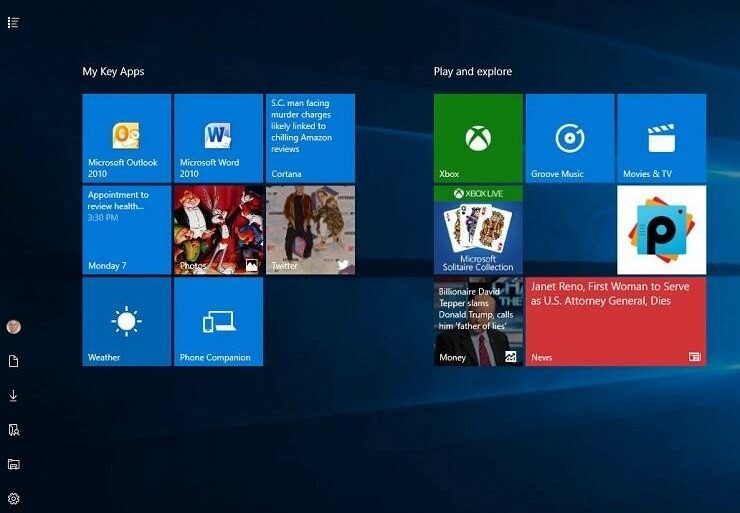Open Settings gear in the sidebar
This screenshot has height=513, width=740.
coord(14,498)
